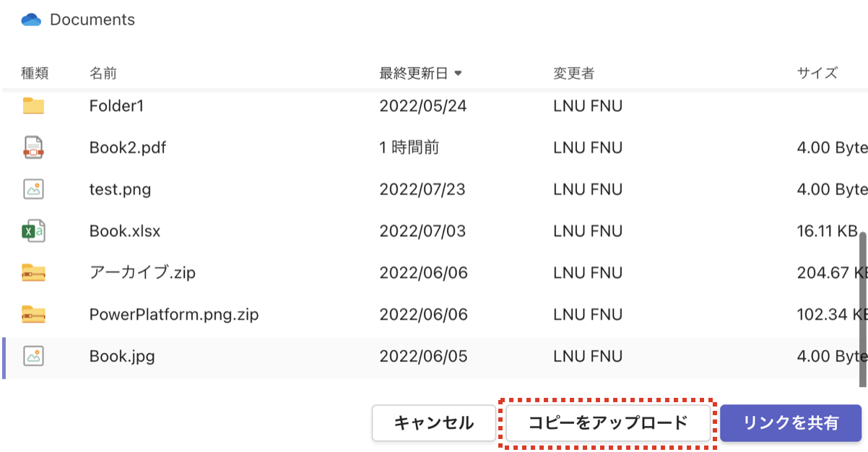Select the PowerPlatform.png.zip file name
This screenshot has width=868, height=452.
[174, 314]
